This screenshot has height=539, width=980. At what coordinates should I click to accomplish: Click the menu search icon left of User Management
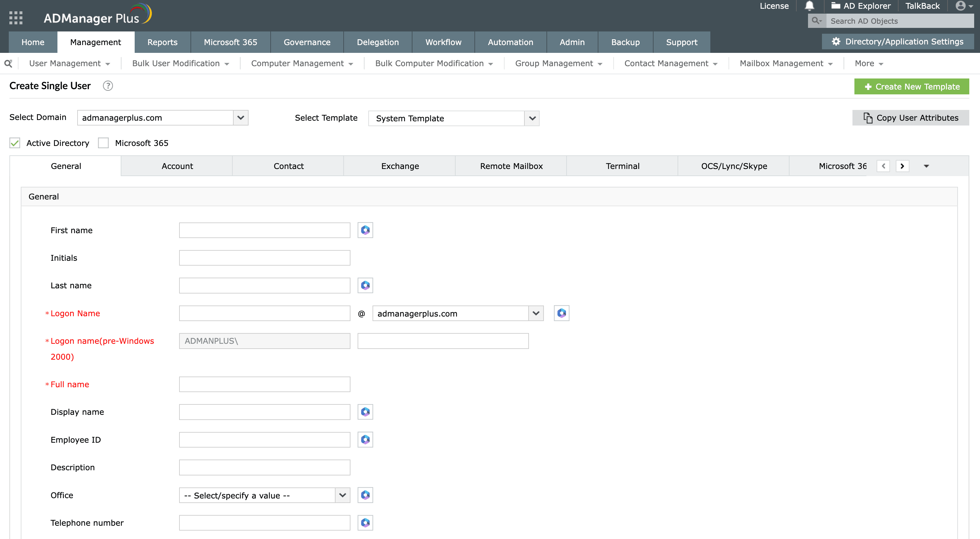click(x=8, y=64)
